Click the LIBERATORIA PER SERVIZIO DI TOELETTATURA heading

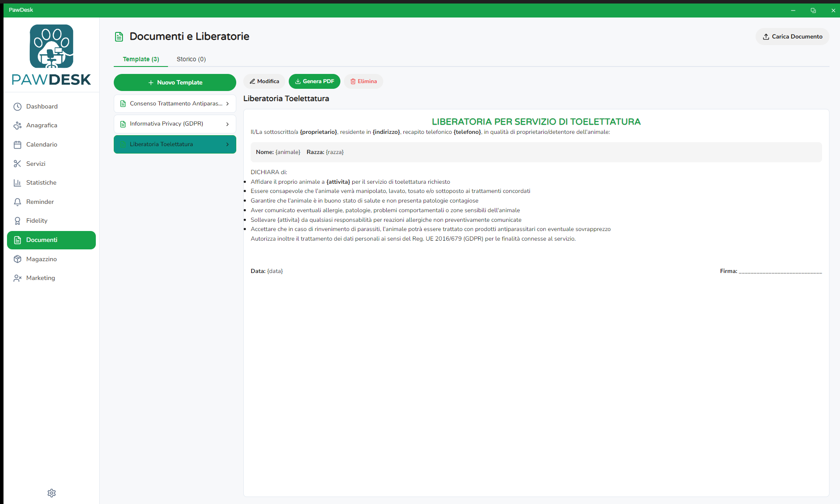point(536,122)
